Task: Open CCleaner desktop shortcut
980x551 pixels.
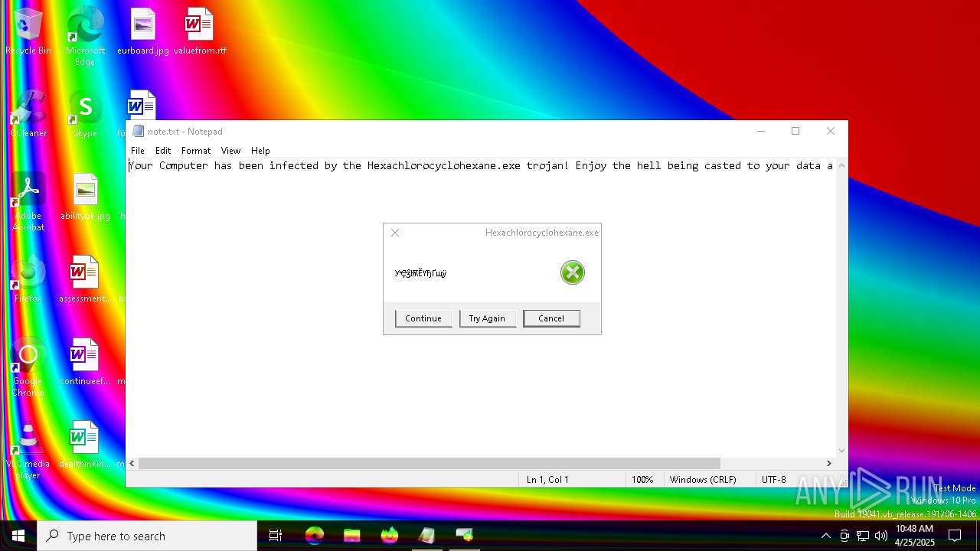Action: point(28,115)
